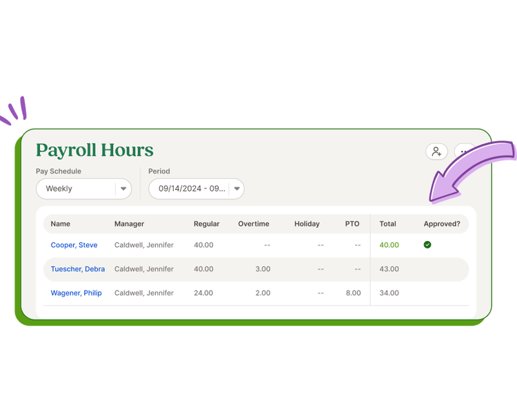Open the Weekly pay schedule selector
This screenshot has height=420, width=517.
(76, 189)
